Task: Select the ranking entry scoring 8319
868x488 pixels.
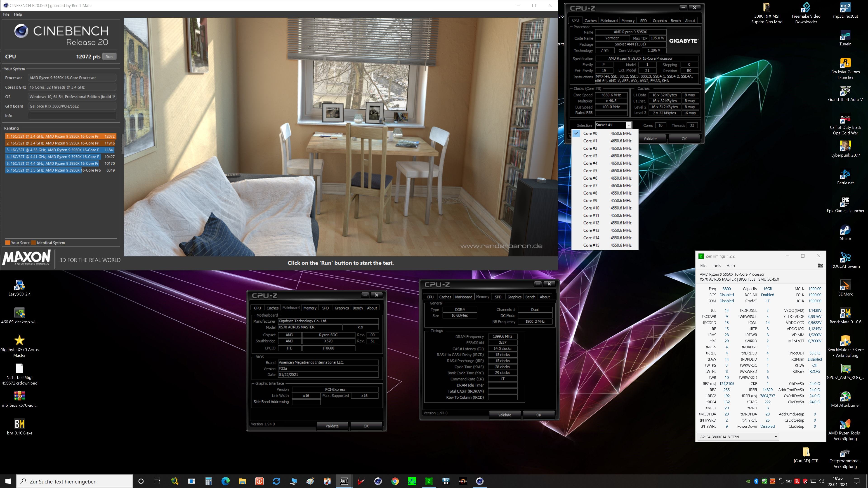Action: tap(61, 170)
